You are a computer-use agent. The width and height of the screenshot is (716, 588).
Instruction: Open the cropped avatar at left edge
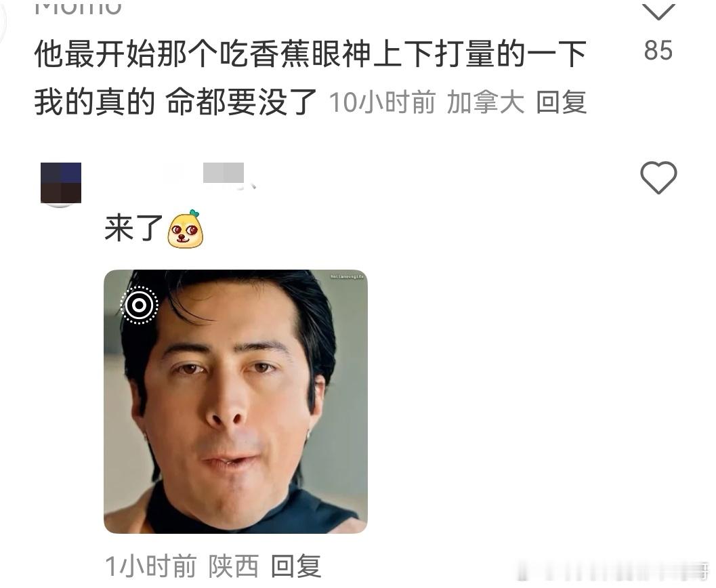tap(3, 23)
